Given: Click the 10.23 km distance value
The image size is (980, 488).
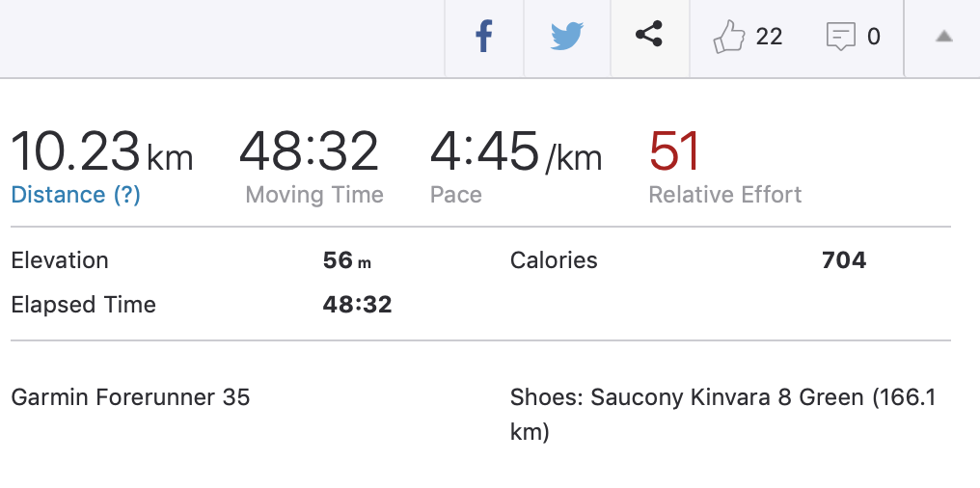Looking at the screenshot, I should coord(101,152).
